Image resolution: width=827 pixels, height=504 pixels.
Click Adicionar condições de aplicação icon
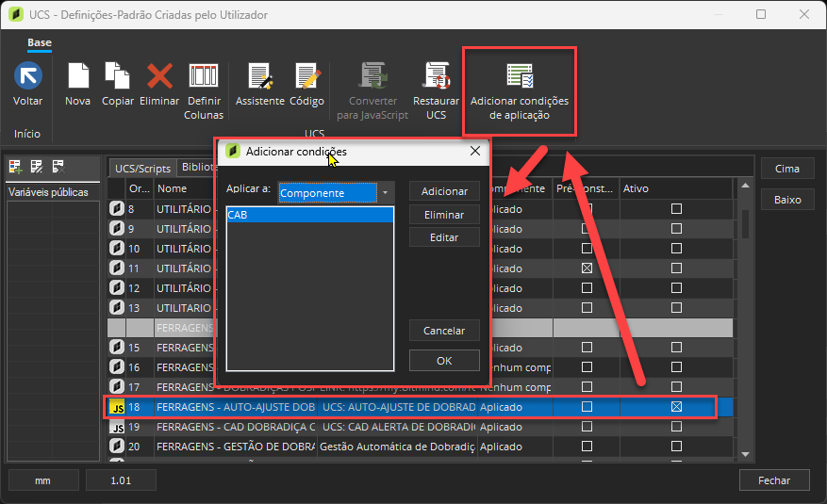pyautogui.click(x=519, y=76)
